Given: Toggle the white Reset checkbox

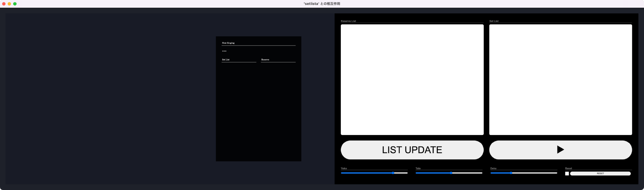Looking at the screenshot, I should (x=567, y=174).
